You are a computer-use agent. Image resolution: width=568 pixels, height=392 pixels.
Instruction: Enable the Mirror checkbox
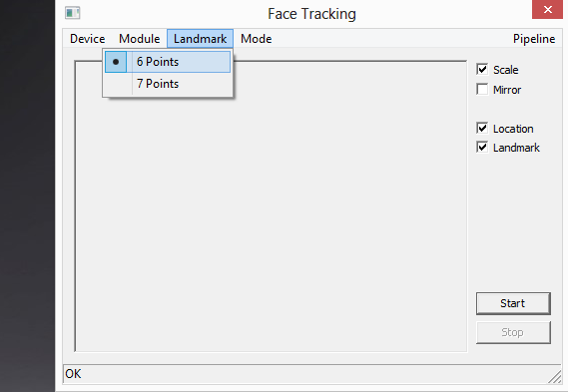click(482, 89)
